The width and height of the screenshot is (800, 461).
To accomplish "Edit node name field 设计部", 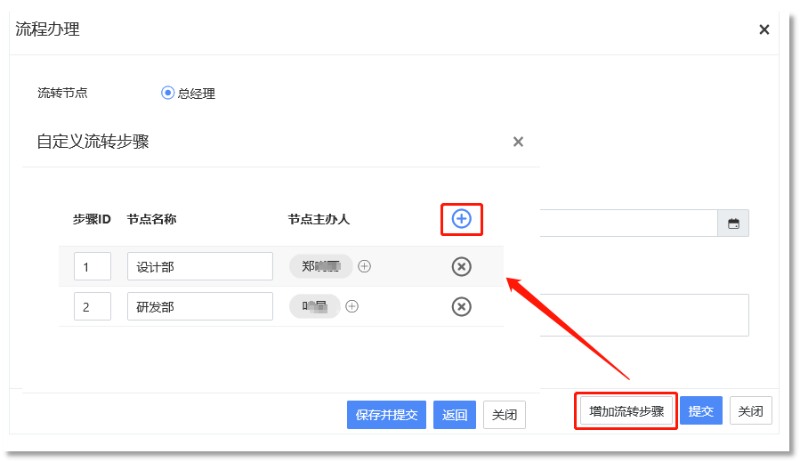I will 200,266.
